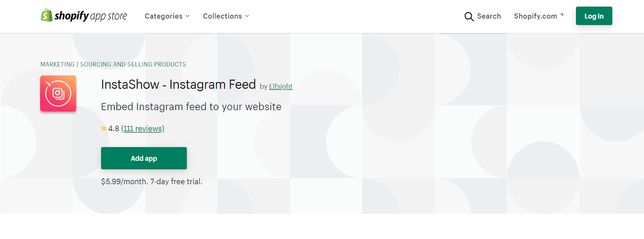Click the yellow rating star icon

(104, 129)
